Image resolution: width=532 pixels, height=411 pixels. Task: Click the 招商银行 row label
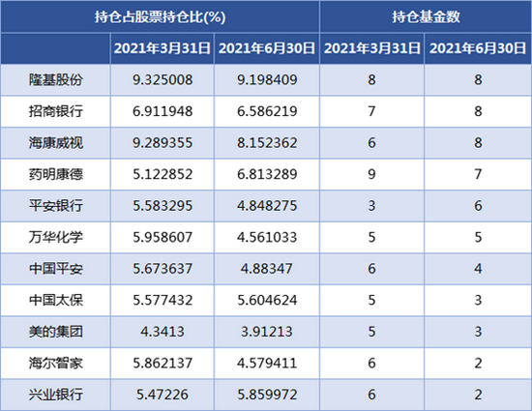56,111
